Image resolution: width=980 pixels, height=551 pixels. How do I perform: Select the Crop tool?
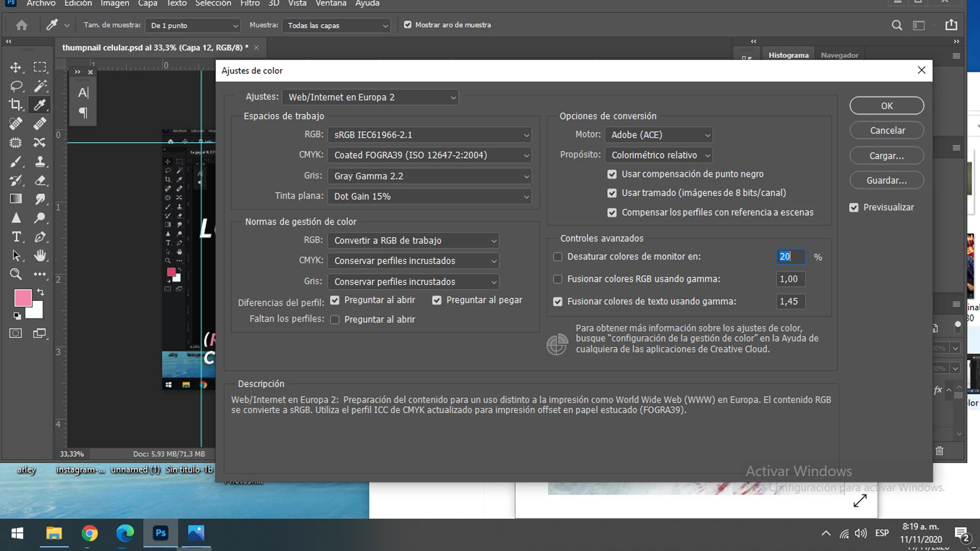[16, 105]
